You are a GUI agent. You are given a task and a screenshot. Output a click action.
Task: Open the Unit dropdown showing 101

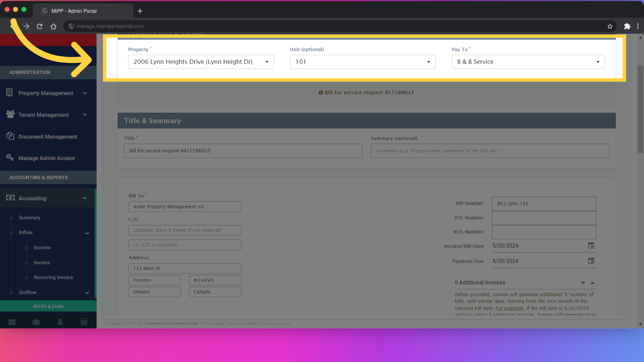point(363,62)
